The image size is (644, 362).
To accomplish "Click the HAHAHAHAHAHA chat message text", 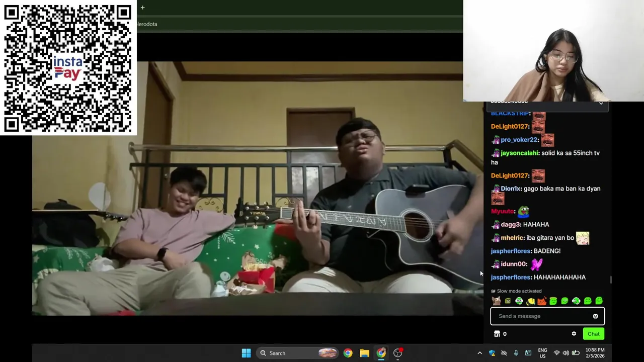I will coord(559,277).
